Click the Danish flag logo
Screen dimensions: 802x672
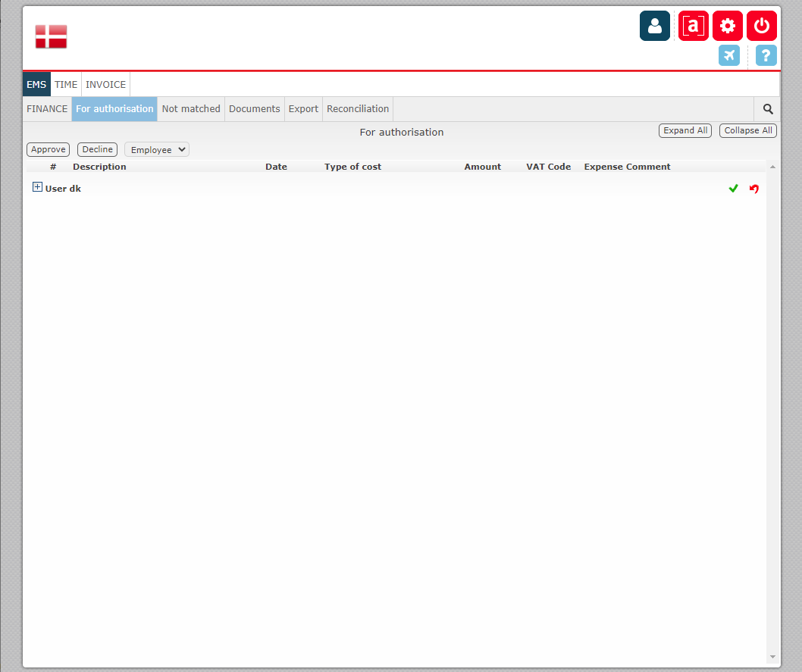51,35
